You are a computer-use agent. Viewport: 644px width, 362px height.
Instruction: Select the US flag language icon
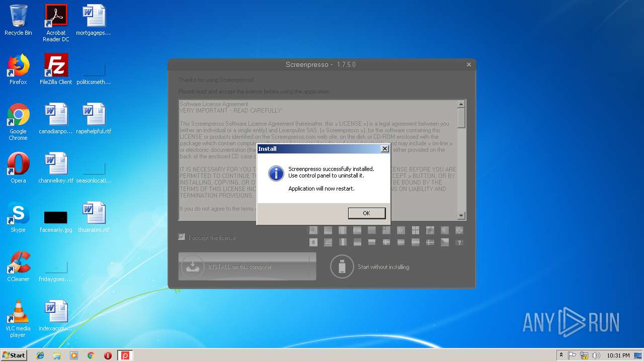313,230
